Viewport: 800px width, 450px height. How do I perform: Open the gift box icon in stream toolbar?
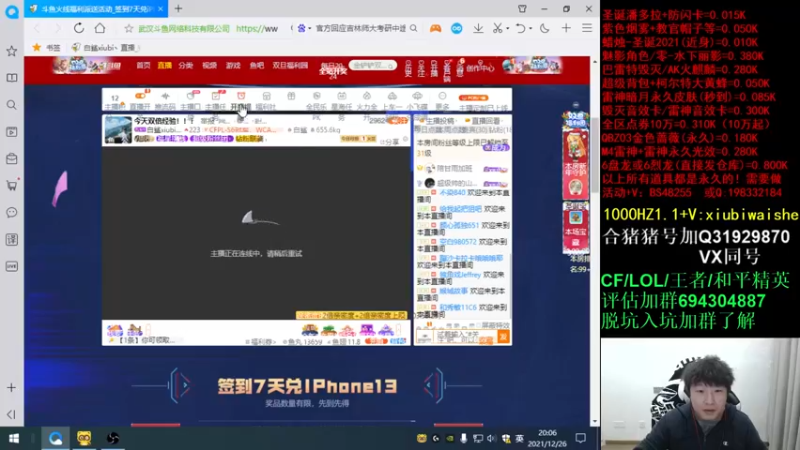(291, 96)
